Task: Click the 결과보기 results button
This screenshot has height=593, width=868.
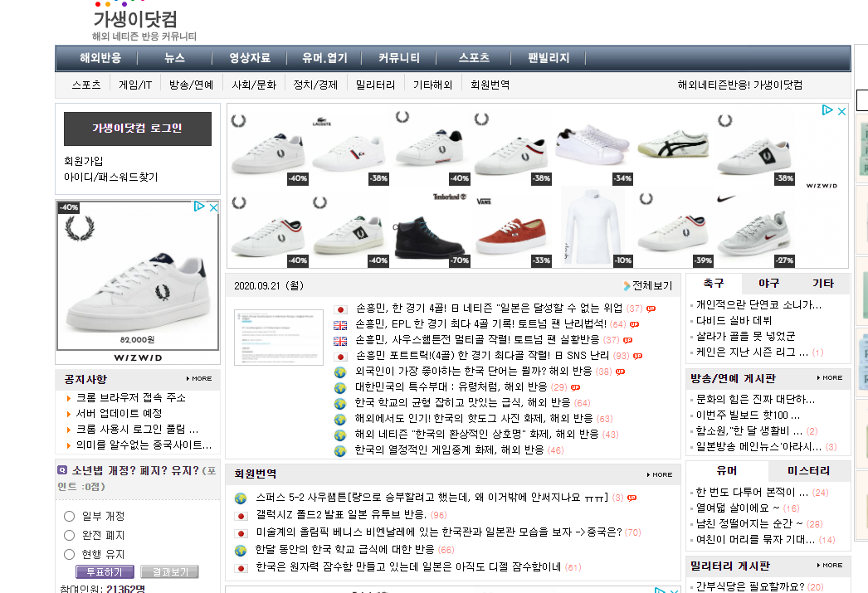Action: pyautogui.click(x=170, y=571)
